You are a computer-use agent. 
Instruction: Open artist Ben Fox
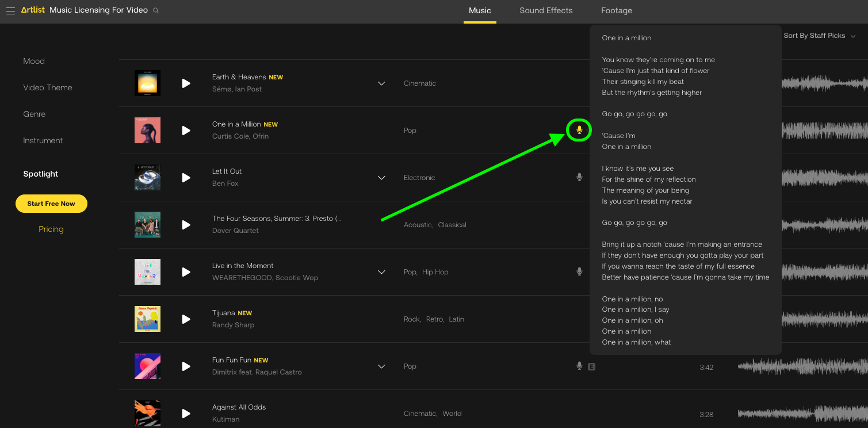click(225, 184)
